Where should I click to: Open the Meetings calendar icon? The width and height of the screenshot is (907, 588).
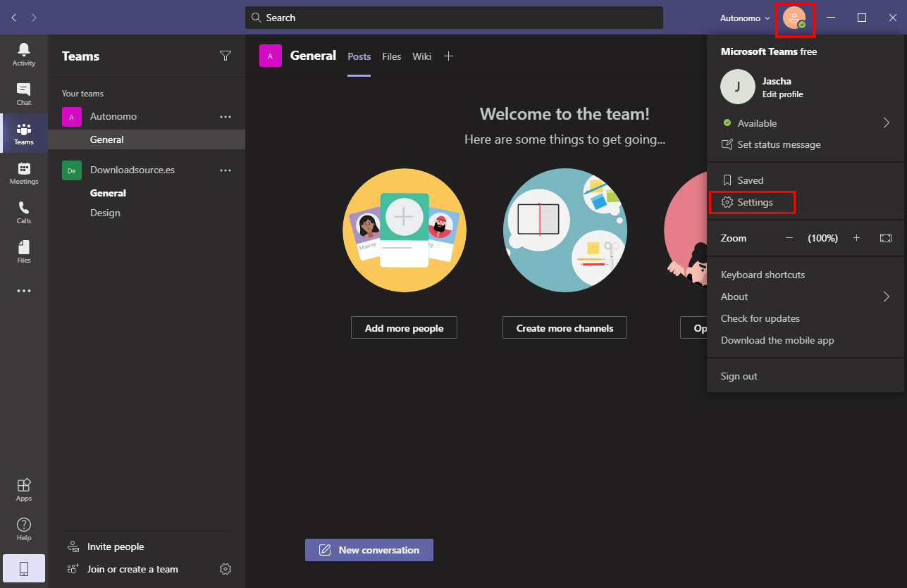pos(24,173)
